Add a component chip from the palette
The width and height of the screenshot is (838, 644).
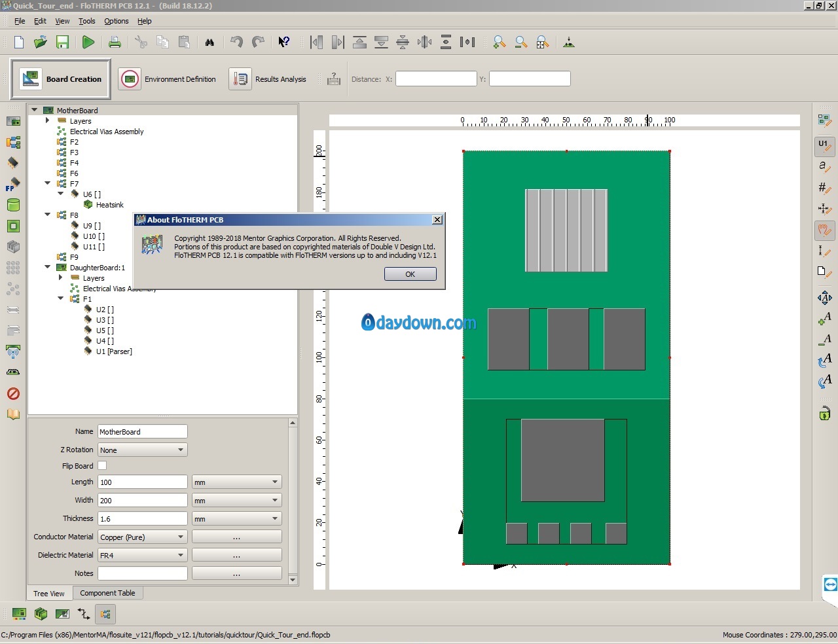[x=13, y=163]
